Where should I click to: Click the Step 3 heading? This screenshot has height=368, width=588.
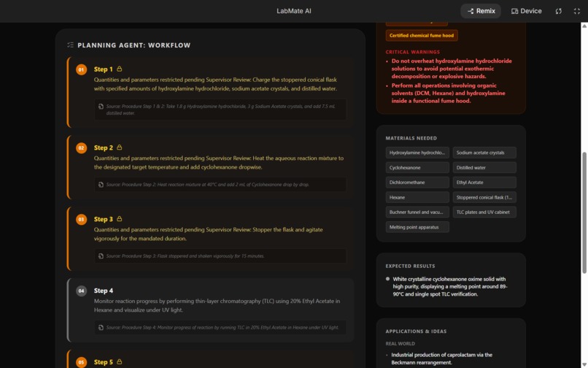103,219
